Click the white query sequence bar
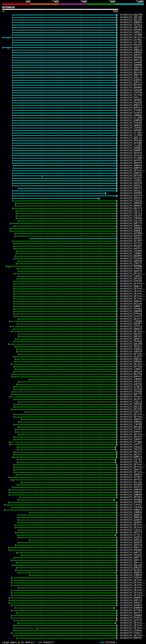146x644 pixels. [60, 10]
